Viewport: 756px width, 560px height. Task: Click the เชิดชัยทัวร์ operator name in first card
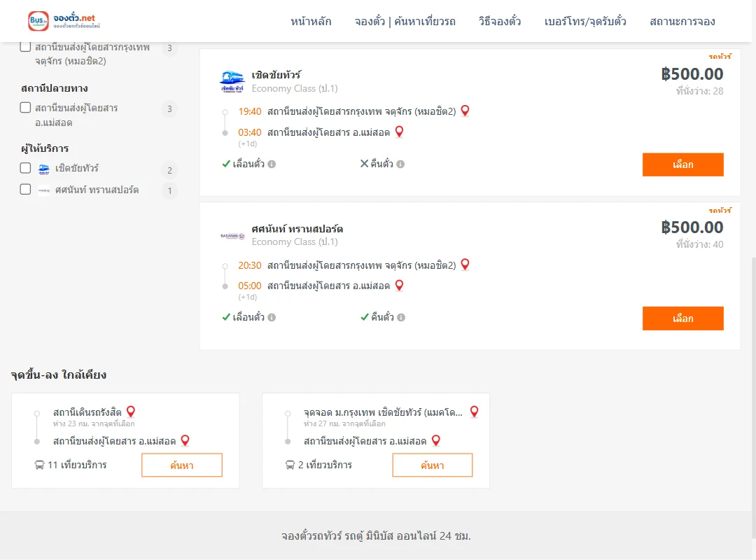click(x=276, y=75)
